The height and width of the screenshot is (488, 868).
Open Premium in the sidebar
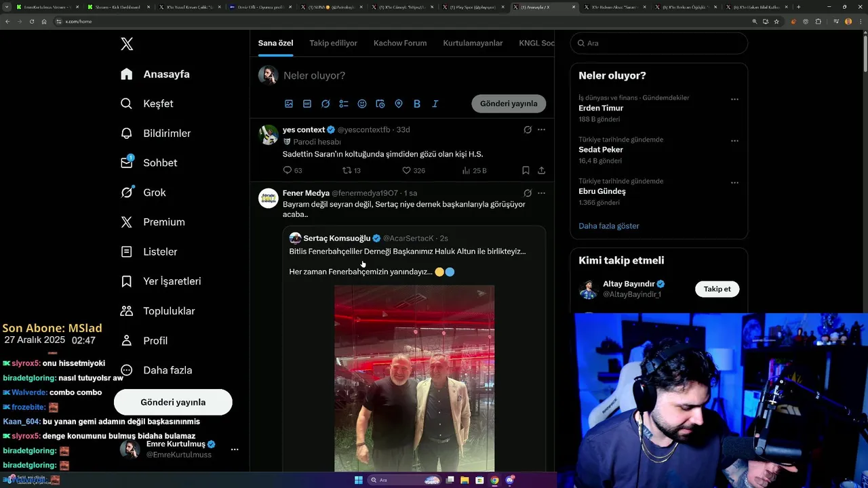[153, 222]
